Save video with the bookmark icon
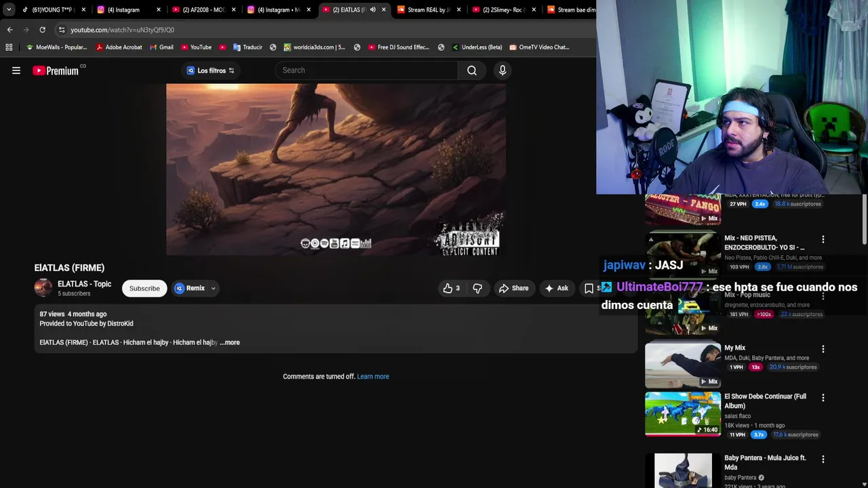The height and width of the screenshot is (488, 868). [x=589, y=288]
